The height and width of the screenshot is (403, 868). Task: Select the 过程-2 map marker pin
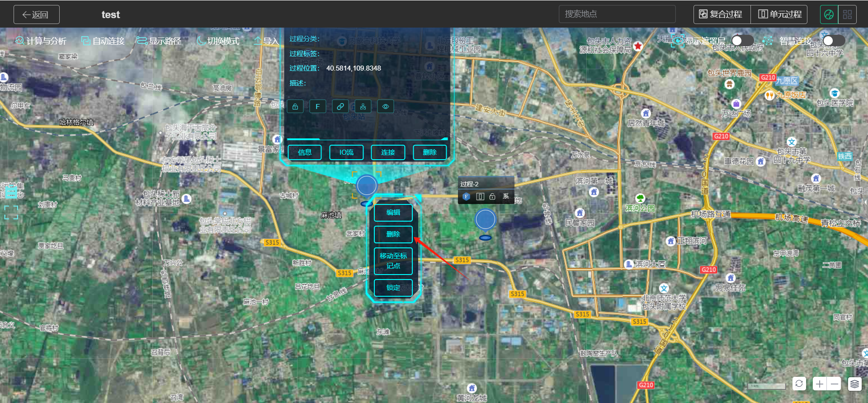pyautogui.click(x=486, y=220)
